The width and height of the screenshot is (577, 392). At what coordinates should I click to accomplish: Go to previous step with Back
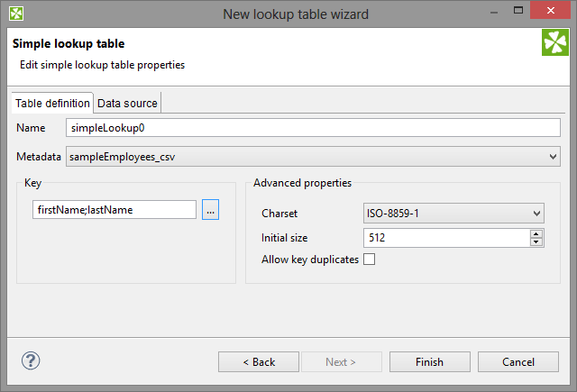(259, 361)
